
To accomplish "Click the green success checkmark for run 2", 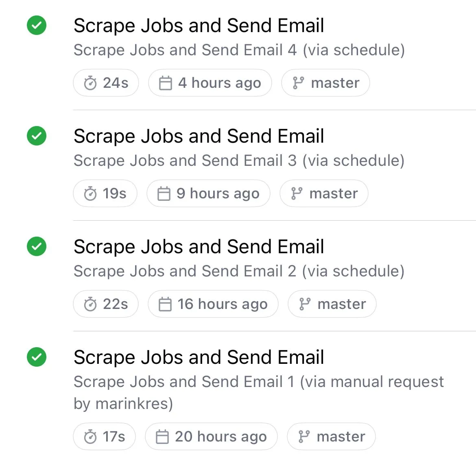I will pos(37,246).
